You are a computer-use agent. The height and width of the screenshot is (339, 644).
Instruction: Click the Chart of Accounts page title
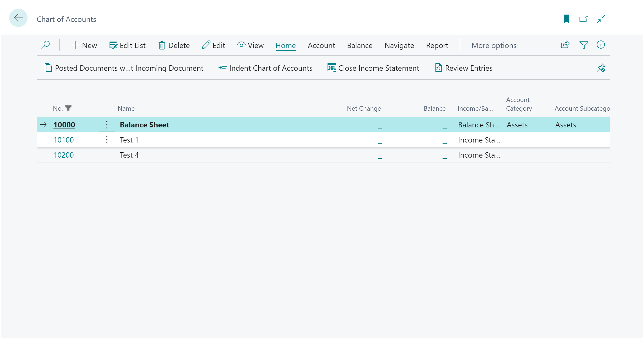click(x=66, y=19)
